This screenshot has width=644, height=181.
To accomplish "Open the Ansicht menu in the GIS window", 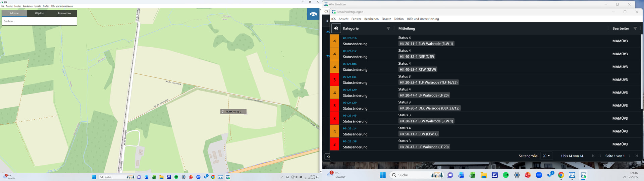I will [x=9, y=6].
